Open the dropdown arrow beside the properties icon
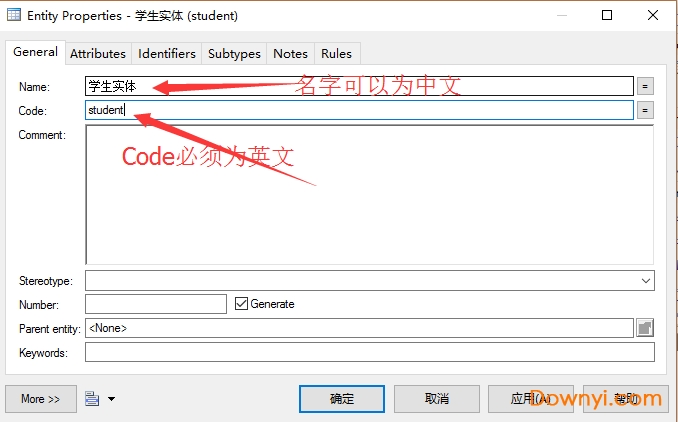The width and height of the screenshot is (678, 422). pyautogui.click(x=112, y=399)
